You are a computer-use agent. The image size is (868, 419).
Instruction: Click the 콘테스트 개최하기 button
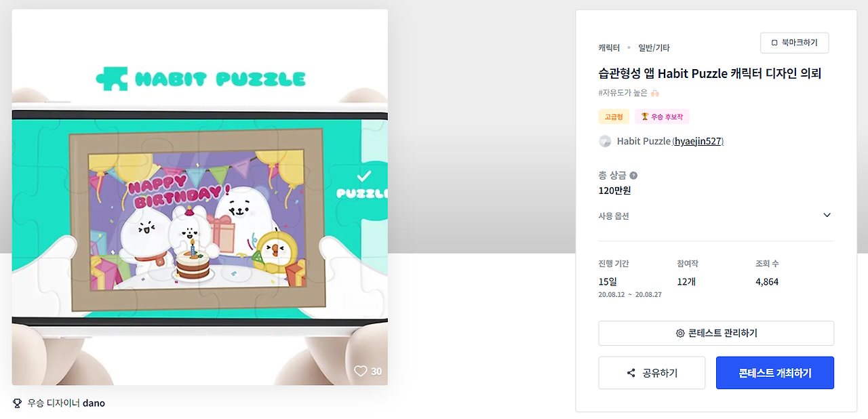coord(775,373)
